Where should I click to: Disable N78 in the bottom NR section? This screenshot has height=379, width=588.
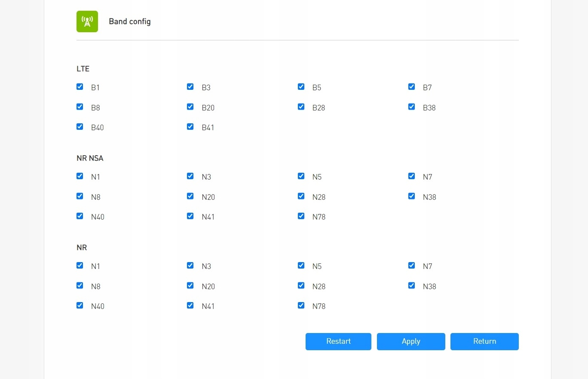click(x=301, y=306)
